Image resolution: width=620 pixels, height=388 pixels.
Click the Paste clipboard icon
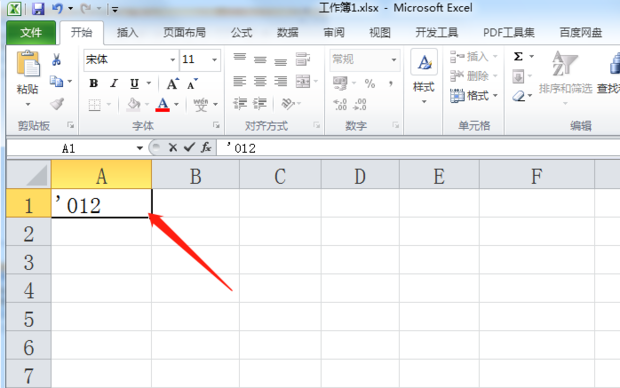(28, 64)
